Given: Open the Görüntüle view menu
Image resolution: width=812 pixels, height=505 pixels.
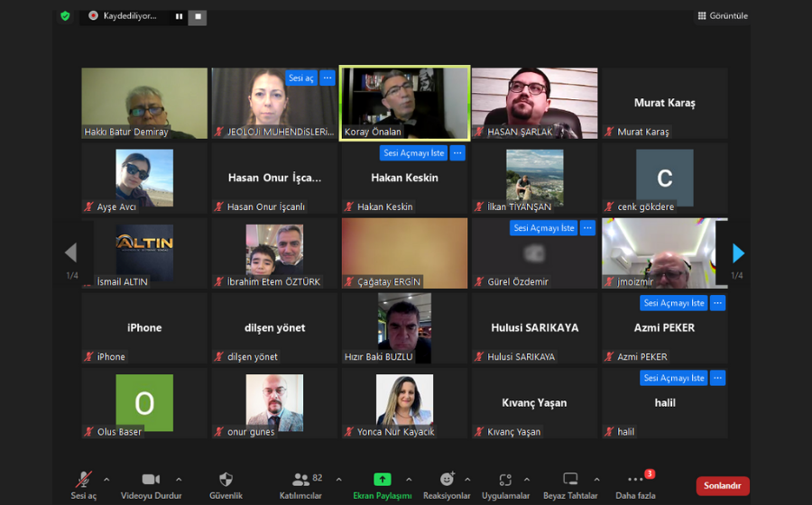Looking at the screenshot, I should coord(723,16).
